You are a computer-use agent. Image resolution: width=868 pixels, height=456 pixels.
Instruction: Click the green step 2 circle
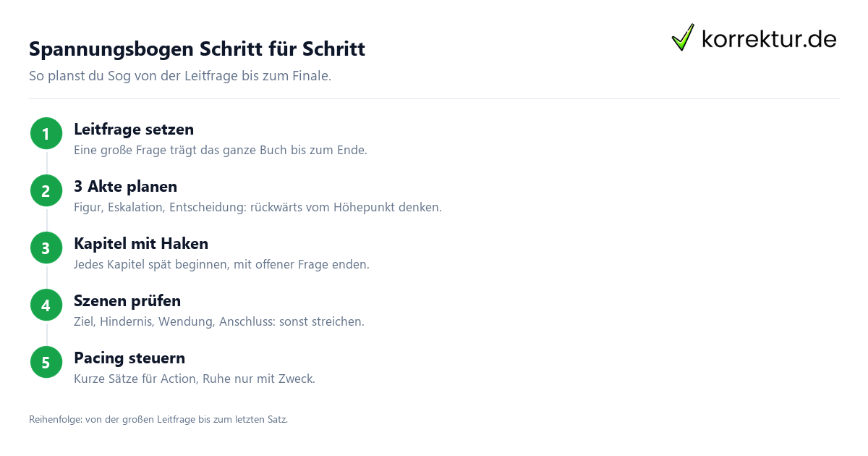46,191
